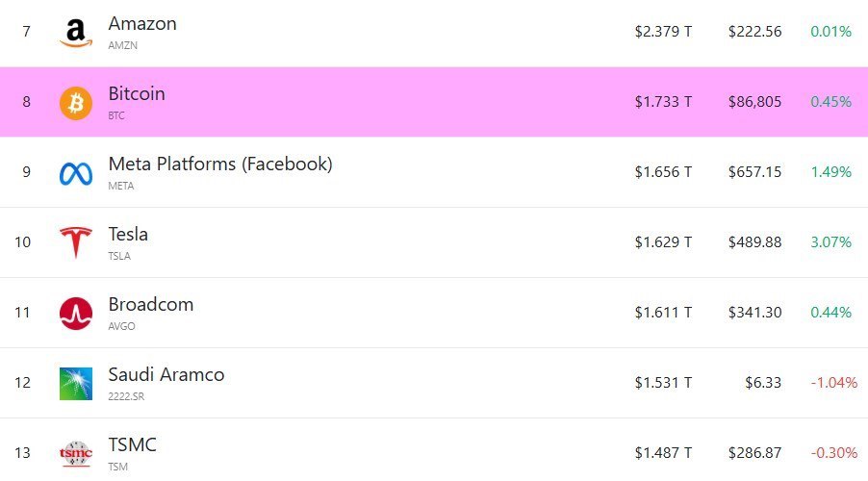Screen dimensions: 868x481
Task: Open Meta Platforms (Facebook) link
Action: tap(220, 164)
